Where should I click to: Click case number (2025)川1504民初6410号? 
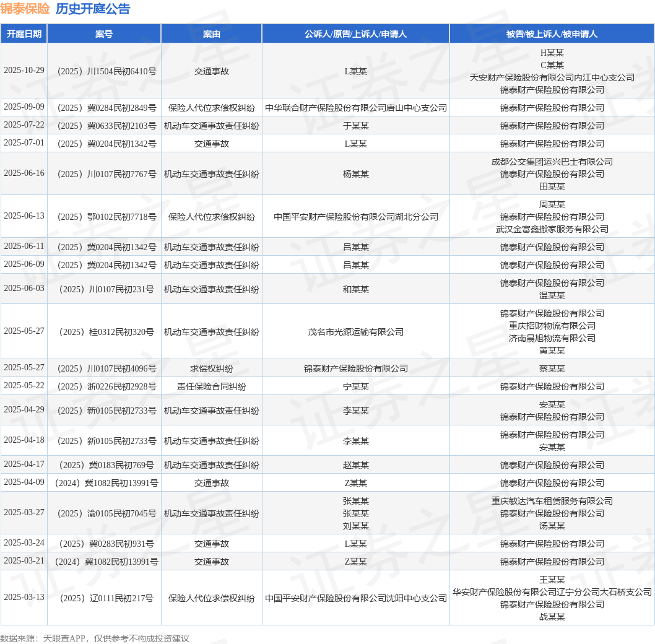point(106,71)
